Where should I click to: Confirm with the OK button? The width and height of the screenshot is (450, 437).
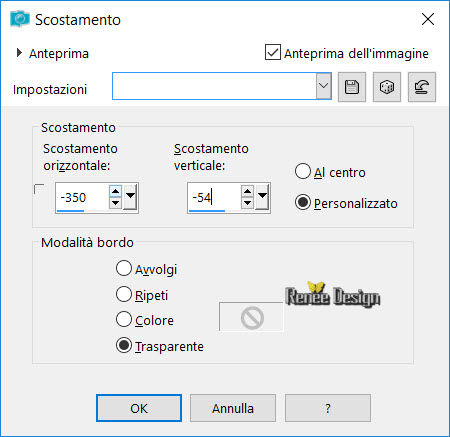click(139, 408)
